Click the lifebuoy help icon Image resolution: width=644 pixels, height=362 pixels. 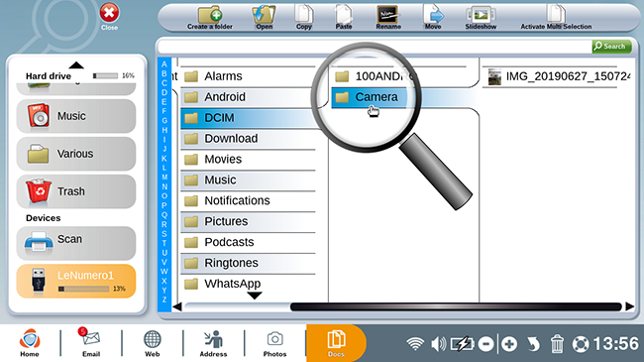coord(581,344)
